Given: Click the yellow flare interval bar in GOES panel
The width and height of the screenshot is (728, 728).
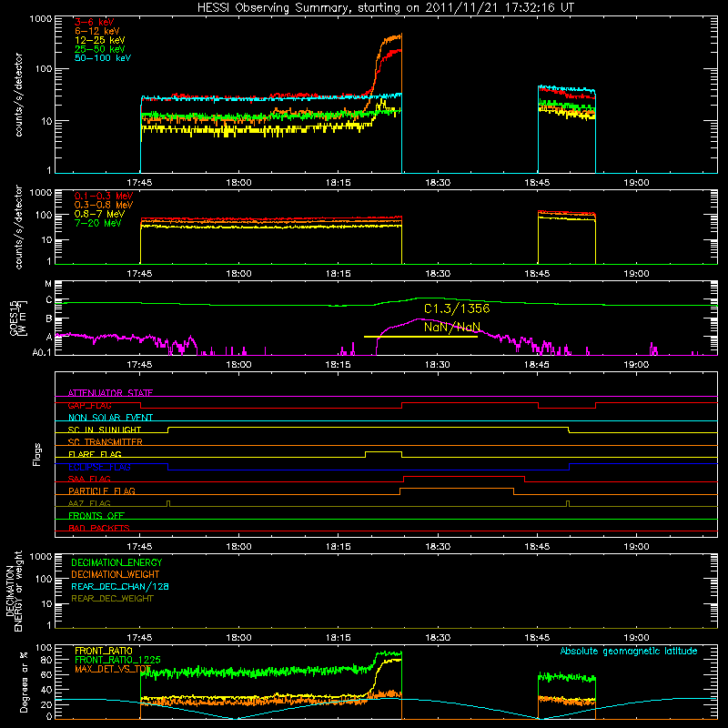Looking at the screenshot, I should 420,337.
